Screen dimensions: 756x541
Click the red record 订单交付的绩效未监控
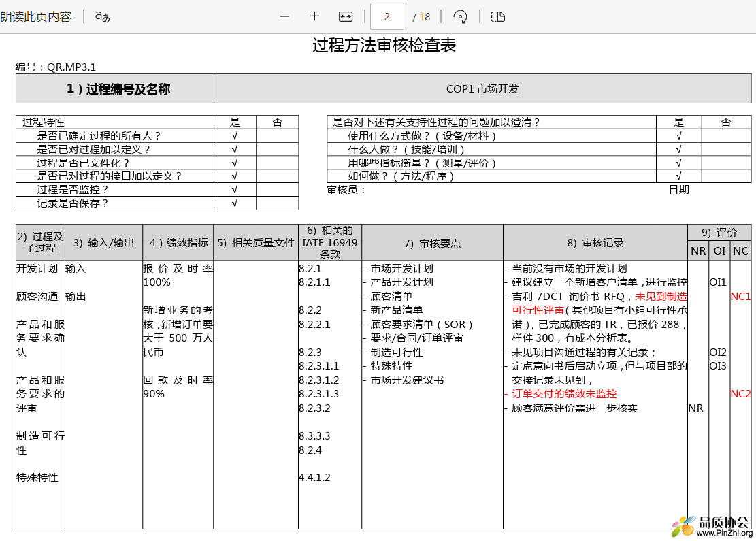pyautogui.click(x=564, y=394)
